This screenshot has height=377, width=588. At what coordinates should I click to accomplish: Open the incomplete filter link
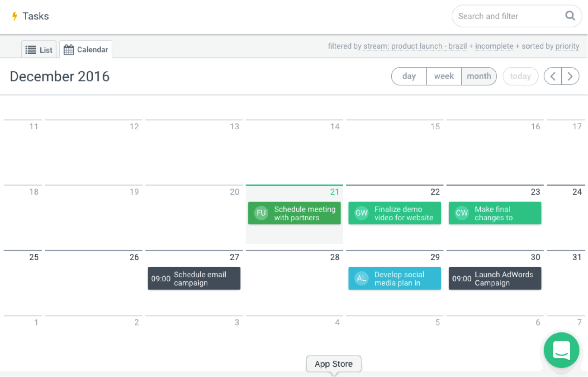click(x=494, y=46)
